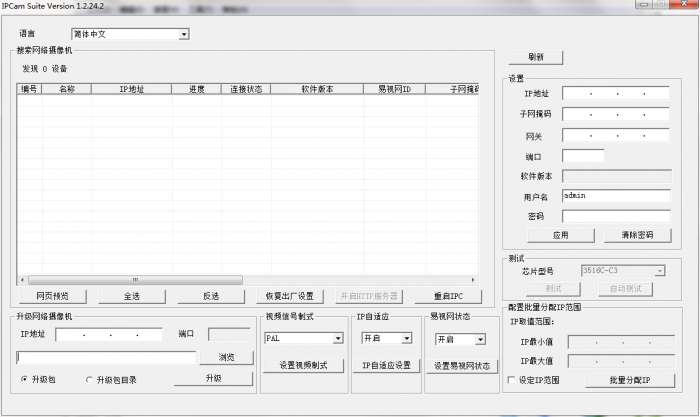
Task: Click the 设置易视网状态 button
Action: pos(462,366)
